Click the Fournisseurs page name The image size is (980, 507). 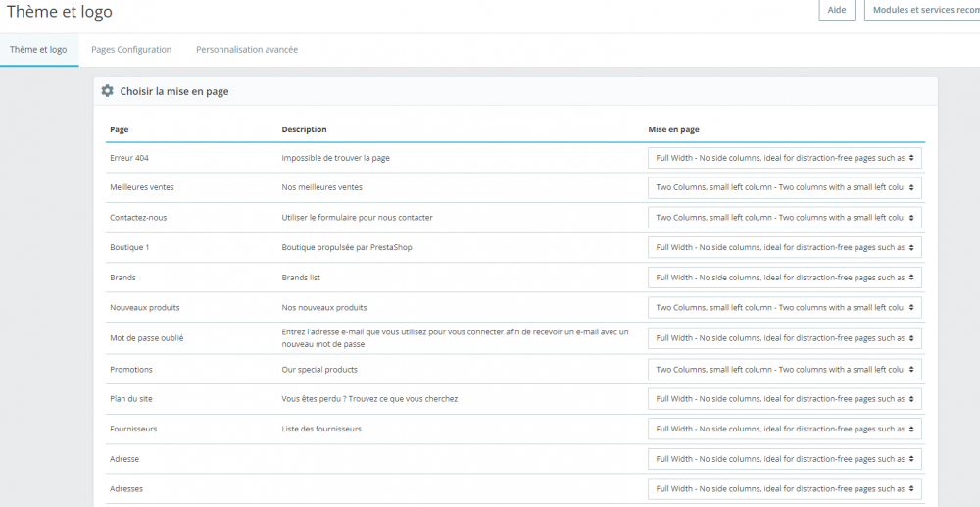133,429
